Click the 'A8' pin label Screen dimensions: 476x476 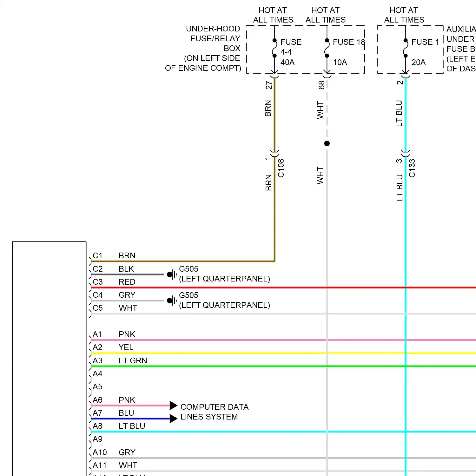pyautogui.click(x=97, y=426)
